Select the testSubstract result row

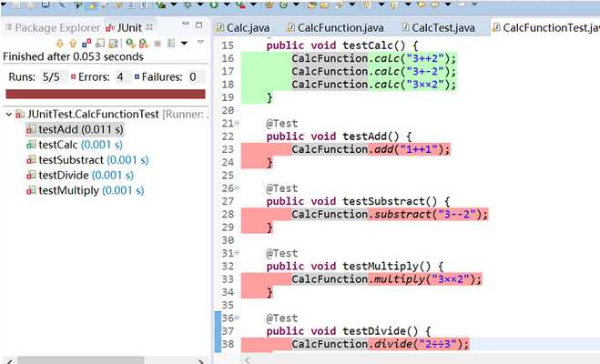click(87, 160)
